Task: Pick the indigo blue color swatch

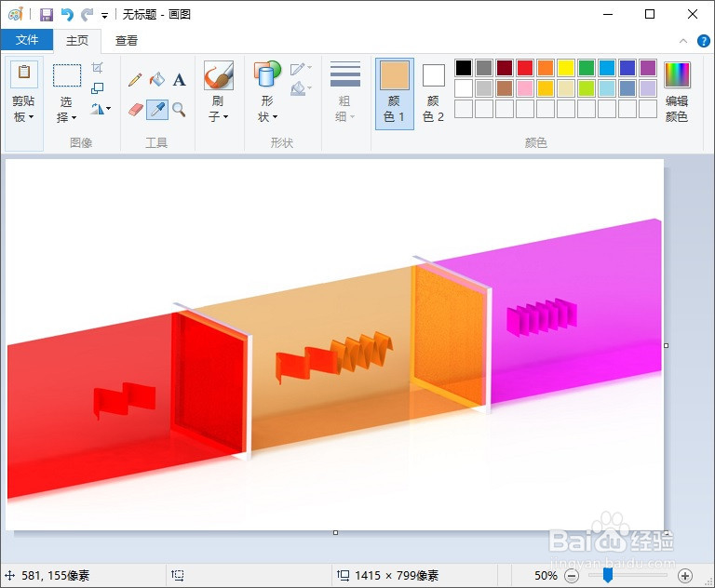Action: click(627, 68)
